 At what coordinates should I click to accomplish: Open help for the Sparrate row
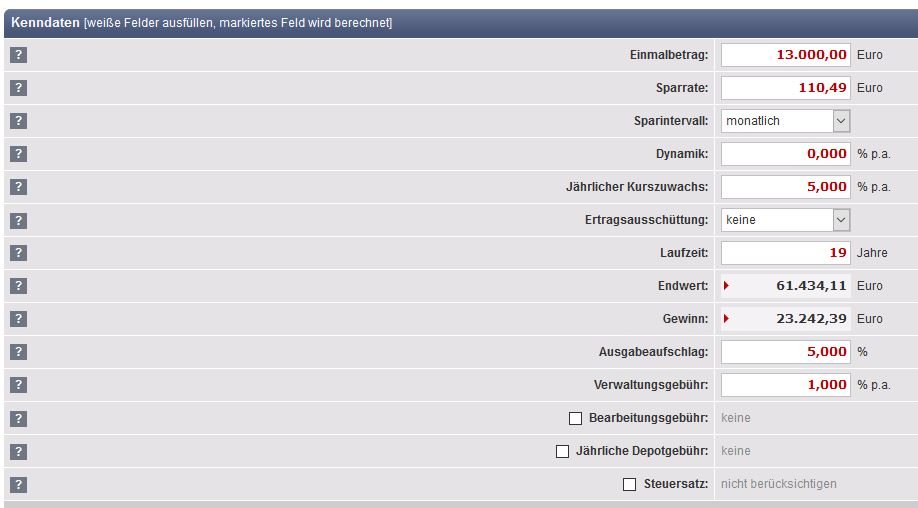pos(18,88)
